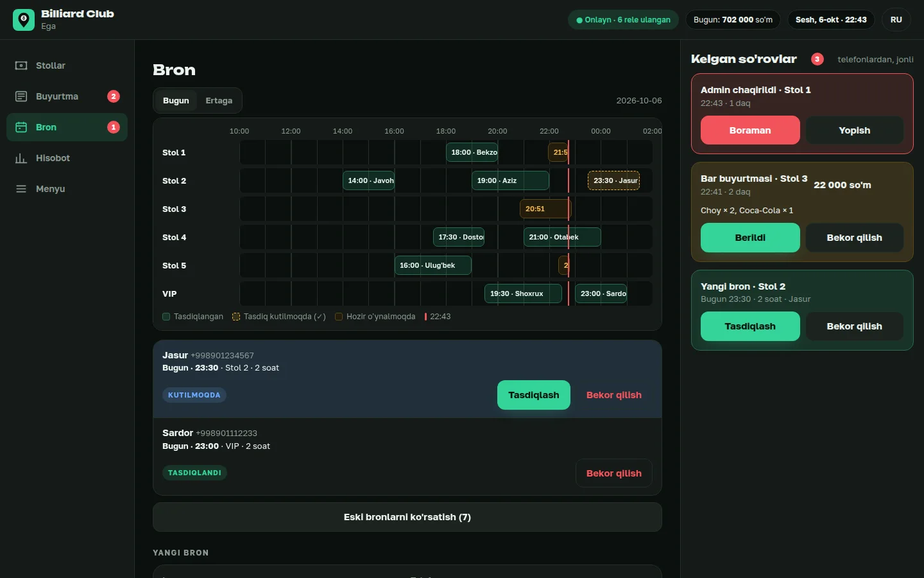Switch to the Bugun tab
The width and height of the screenshot is (924, 578).
pyautogui.click(x=176, y=101)
